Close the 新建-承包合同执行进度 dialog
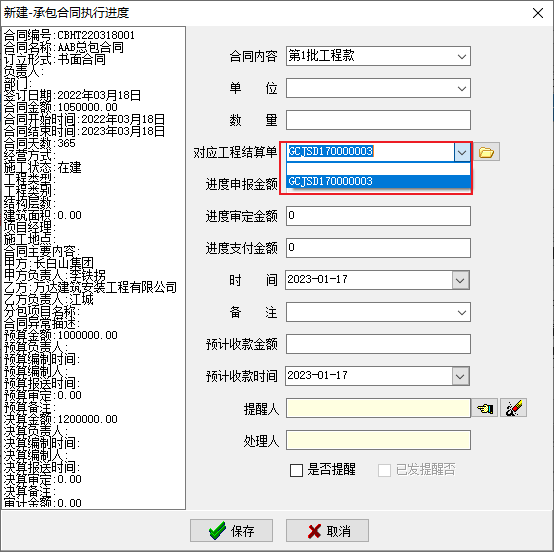 (x=538, y=13)
